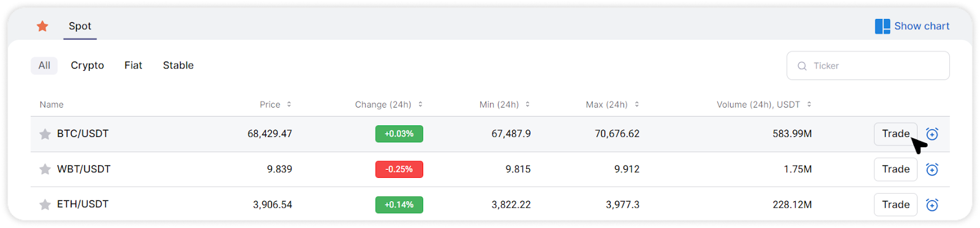The image size is (980, 228).
Task: Click the Show chart layout icon
Action: (x=882, y=26)
